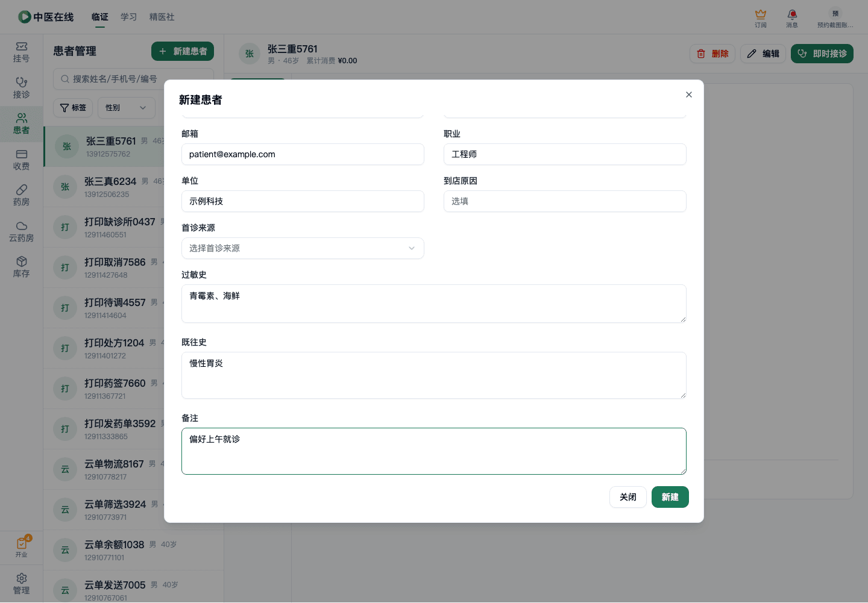Open the 药房 pharmacy sidebar icon
Screen dimensions: 868x603
21,195
